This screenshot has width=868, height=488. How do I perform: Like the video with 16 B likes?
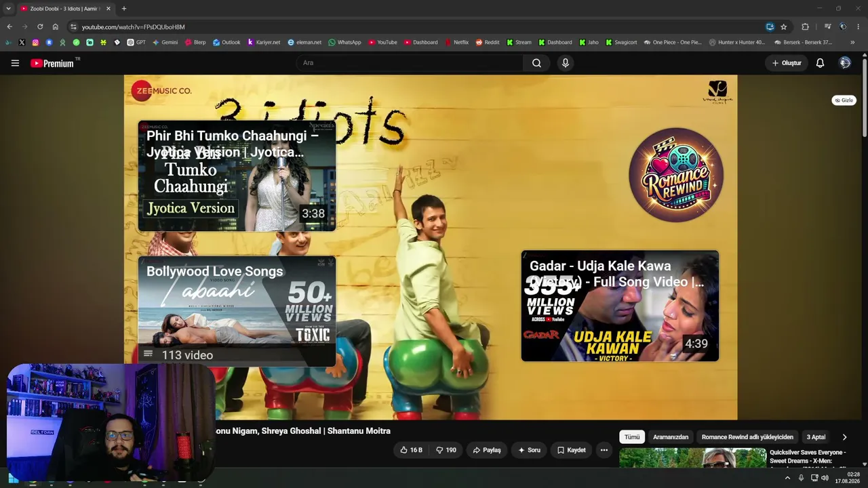click(411, 450)
